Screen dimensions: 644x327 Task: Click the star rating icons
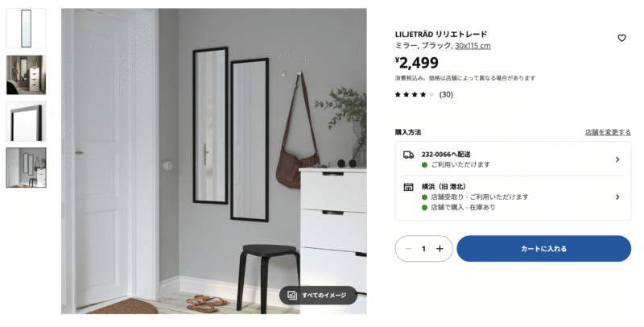click(415, 94)
